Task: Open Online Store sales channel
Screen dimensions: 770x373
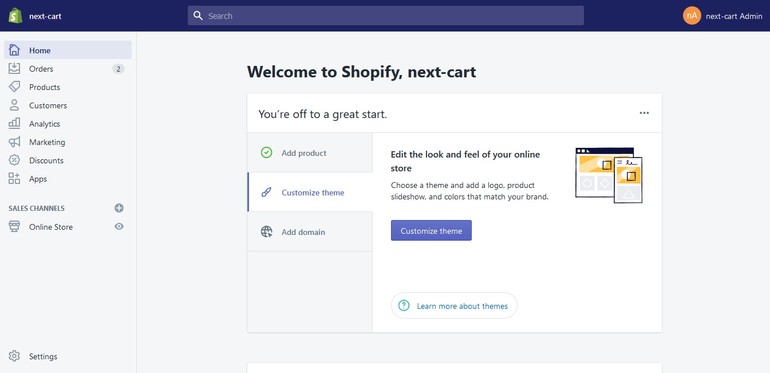Action: click(x=51, y=227)
